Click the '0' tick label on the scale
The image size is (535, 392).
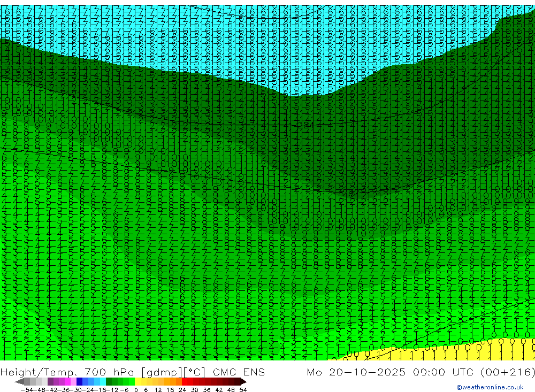[136, 390]
